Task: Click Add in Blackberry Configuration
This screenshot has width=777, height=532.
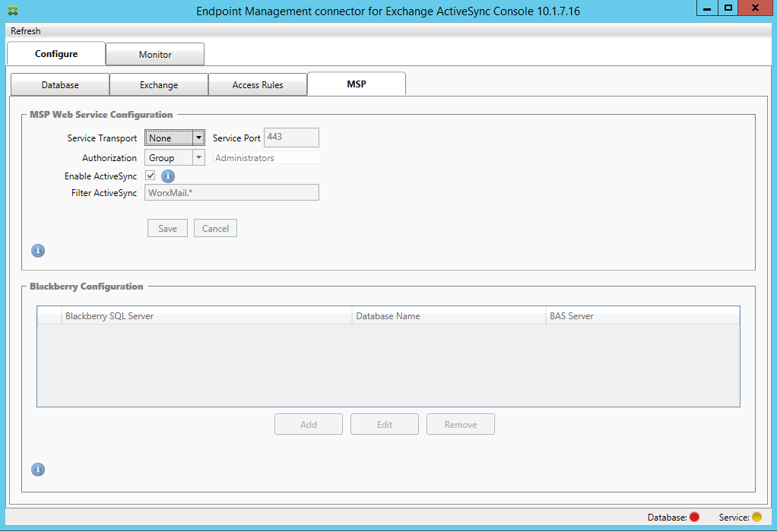Action: [x=309, y=425]
